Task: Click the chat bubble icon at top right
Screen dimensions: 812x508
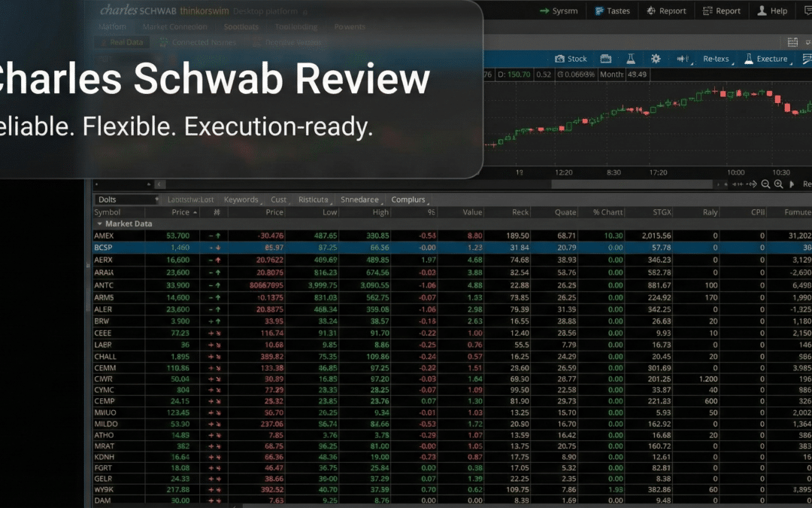Action: pyautogui.click(x=807, y=11)
